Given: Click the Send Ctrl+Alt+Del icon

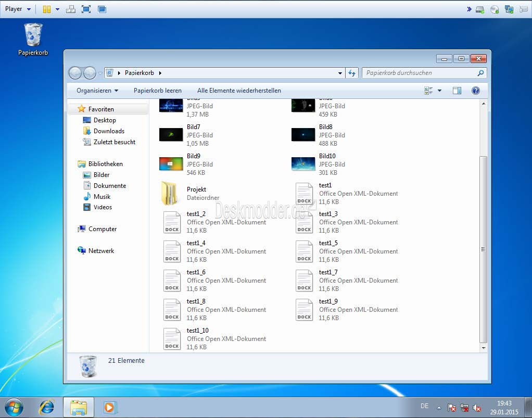Looking at the screenshot, I should click(71, 9).
